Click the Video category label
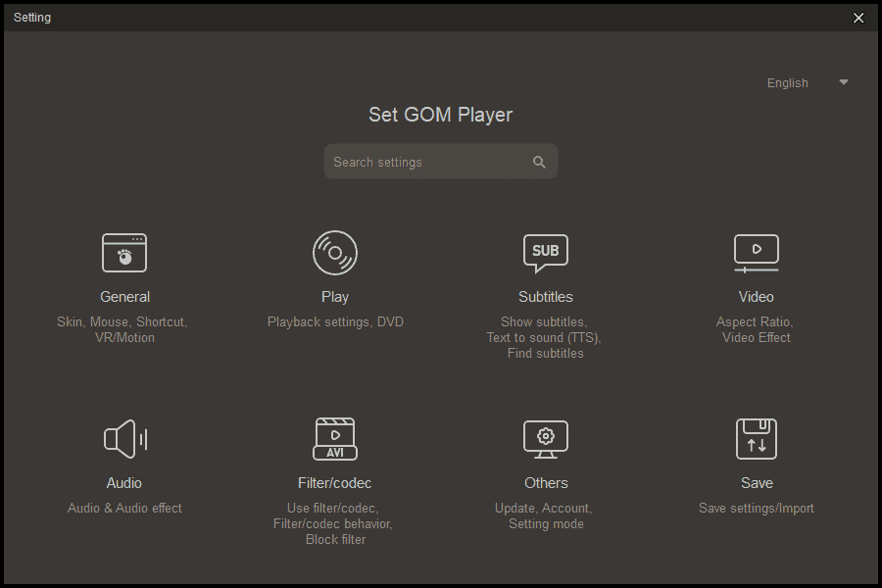882x588 pixels. (x=756, y=297)
